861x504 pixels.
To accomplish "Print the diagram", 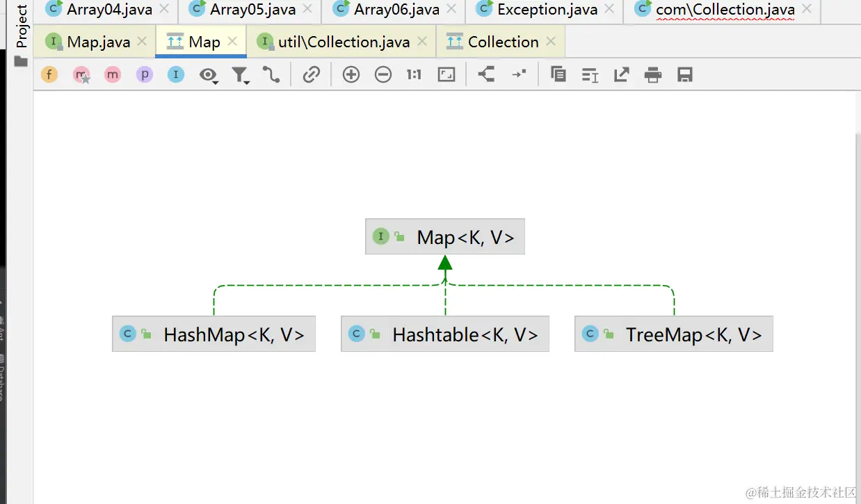I will pos(653,75).
